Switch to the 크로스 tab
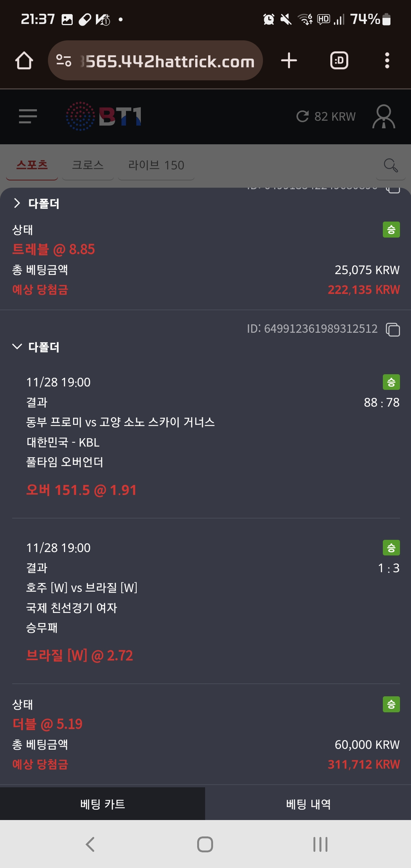The width and height of the screenshot is (411, 868). (x=88, y=165)
